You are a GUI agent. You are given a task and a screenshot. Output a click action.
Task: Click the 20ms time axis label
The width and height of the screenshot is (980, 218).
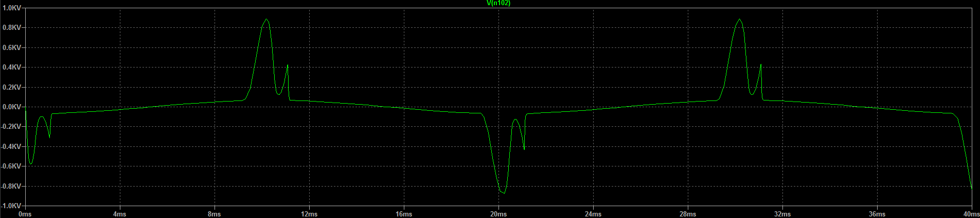coord(498,214)
